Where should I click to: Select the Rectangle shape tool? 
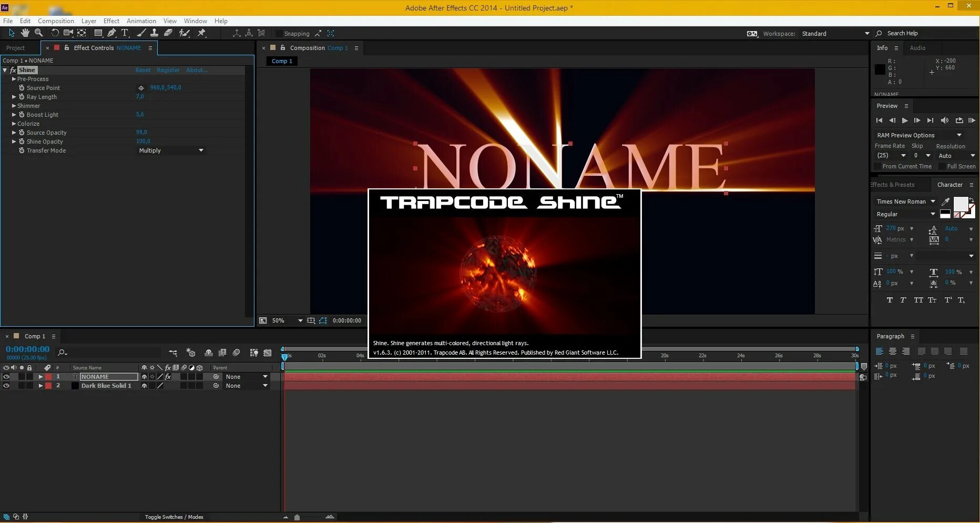point(98,33)
